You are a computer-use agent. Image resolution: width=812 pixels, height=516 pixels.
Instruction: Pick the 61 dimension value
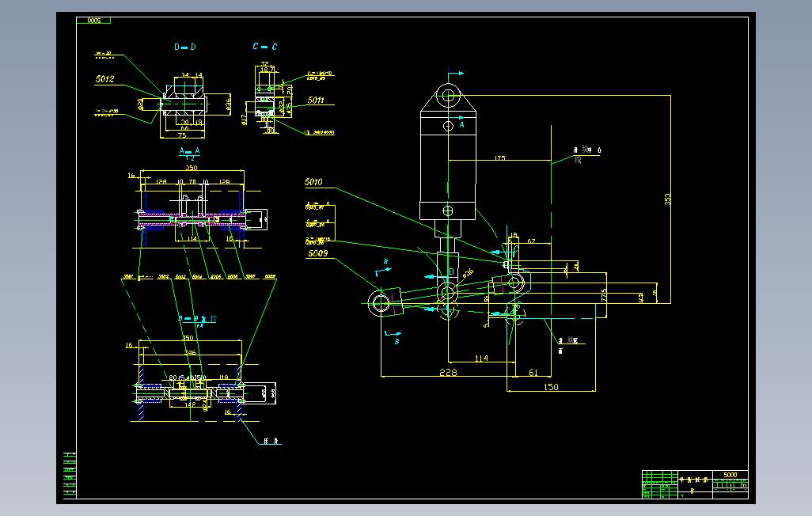(x=533, y=372)
